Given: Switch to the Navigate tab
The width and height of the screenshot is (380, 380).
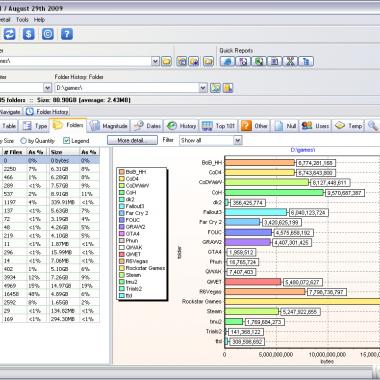Looking at the screenshot, I should tap(10, 112).
